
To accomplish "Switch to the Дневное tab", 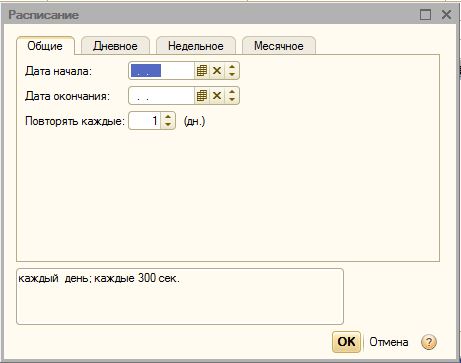I will pos(115,46).
